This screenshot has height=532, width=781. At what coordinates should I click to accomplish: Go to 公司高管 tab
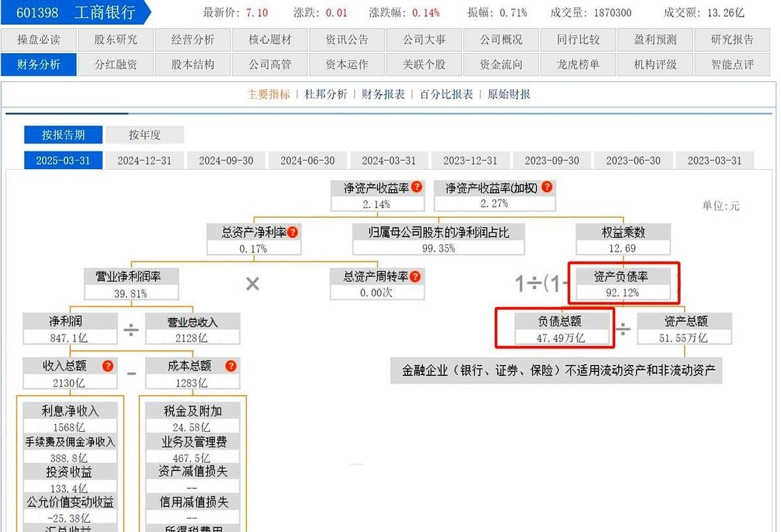pos(270,65)
